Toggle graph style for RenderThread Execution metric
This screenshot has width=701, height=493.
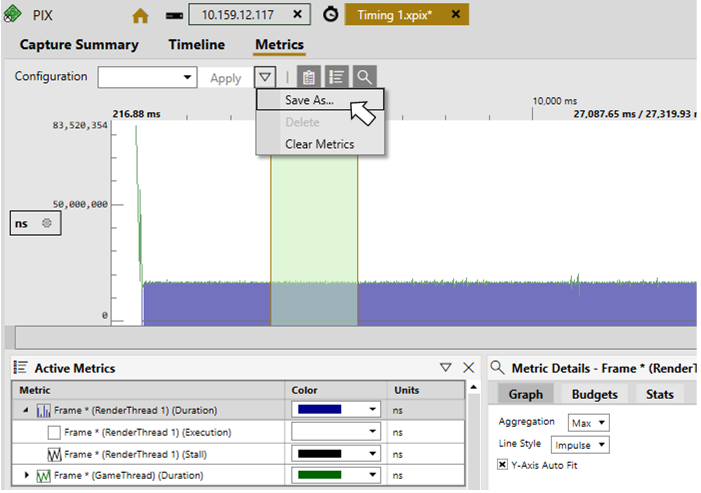(x=54, y=432)
